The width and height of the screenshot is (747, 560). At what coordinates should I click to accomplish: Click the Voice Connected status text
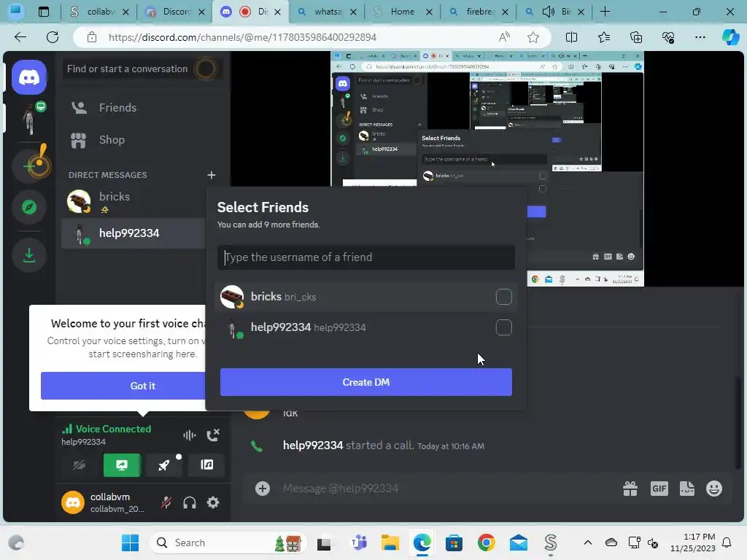[x=113, y=429]
